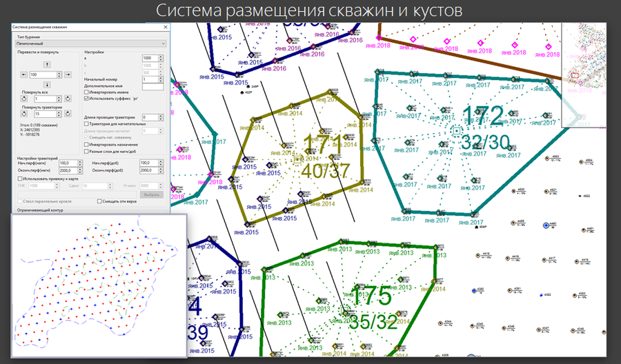The image size is (621, 364).
Task: Increment the 'a' value spinner
Action: click(x=161, y=56)
